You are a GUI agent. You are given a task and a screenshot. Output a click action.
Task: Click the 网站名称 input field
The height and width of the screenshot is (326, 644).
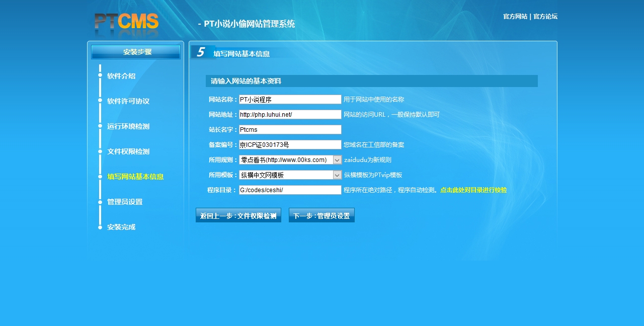coord(290,100)
